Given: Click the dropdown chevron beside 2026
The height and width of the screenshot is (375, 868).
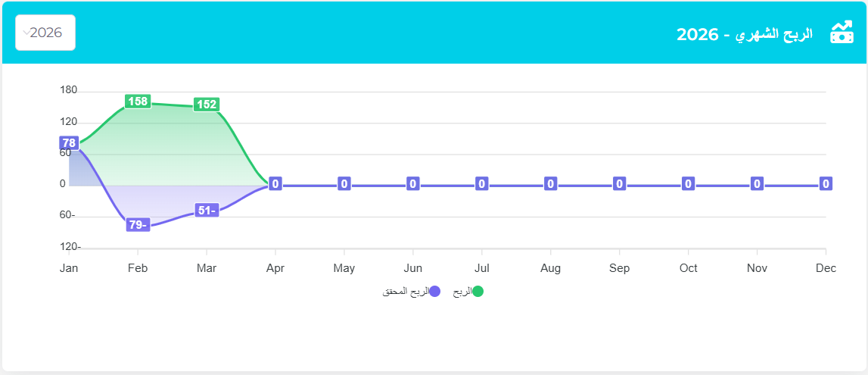Looking at the screenshot, I should pyautogui.click(x=26, y=33).
